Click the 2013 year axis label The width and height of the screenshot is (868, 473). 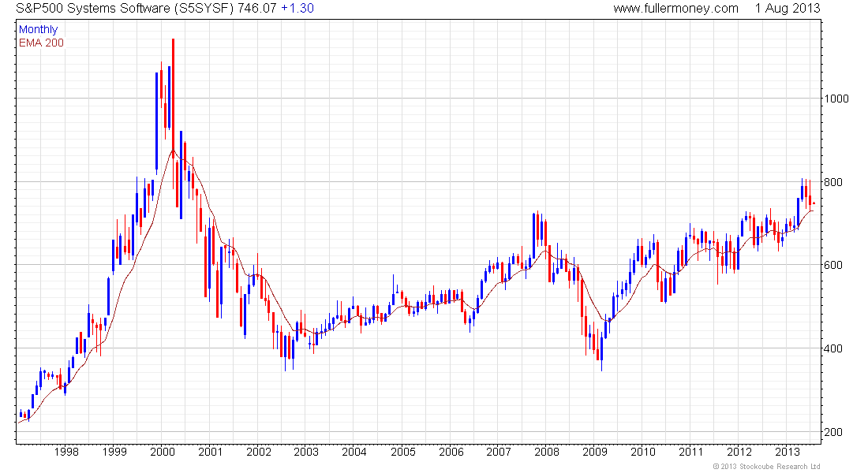click(x=788, y=452)
